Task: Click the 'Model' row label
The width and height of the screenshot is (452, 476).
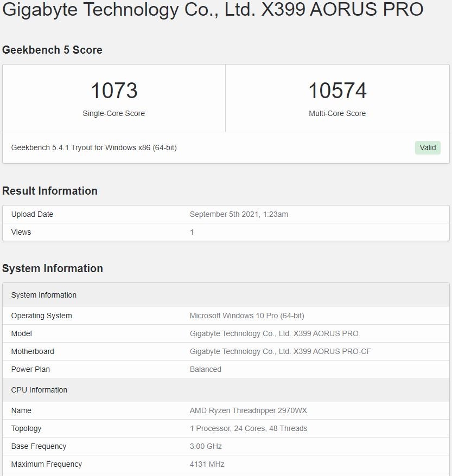Action: pos(22,333)
